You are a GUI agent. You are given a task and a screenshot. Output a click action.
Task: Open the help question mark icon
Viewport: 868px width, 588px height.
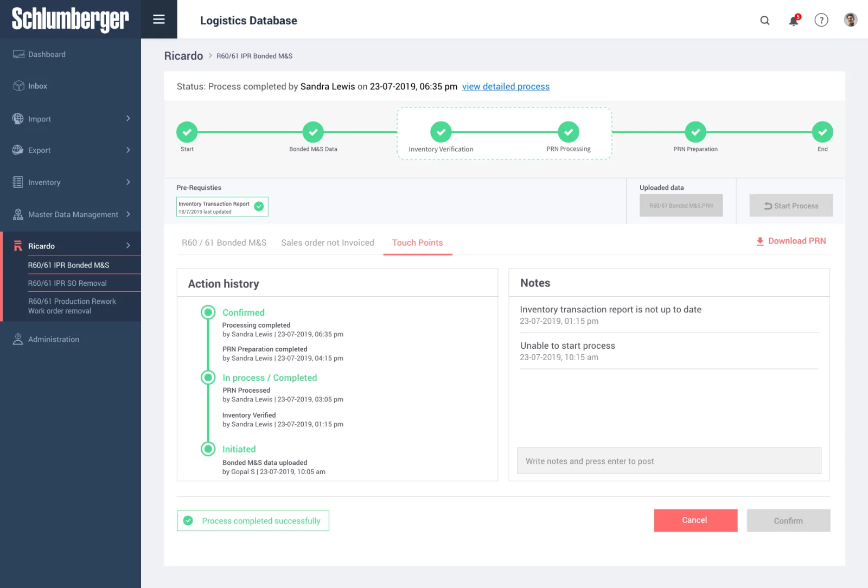(821, 20)
